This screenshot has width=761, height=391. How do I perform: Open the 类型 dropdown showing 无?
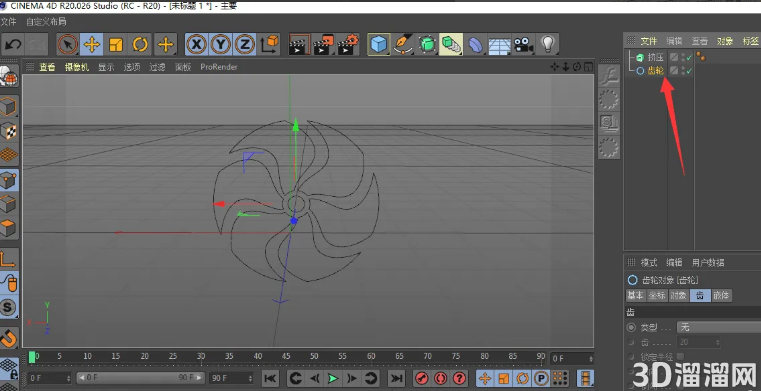pyautogui.click(x=719, y=327)
